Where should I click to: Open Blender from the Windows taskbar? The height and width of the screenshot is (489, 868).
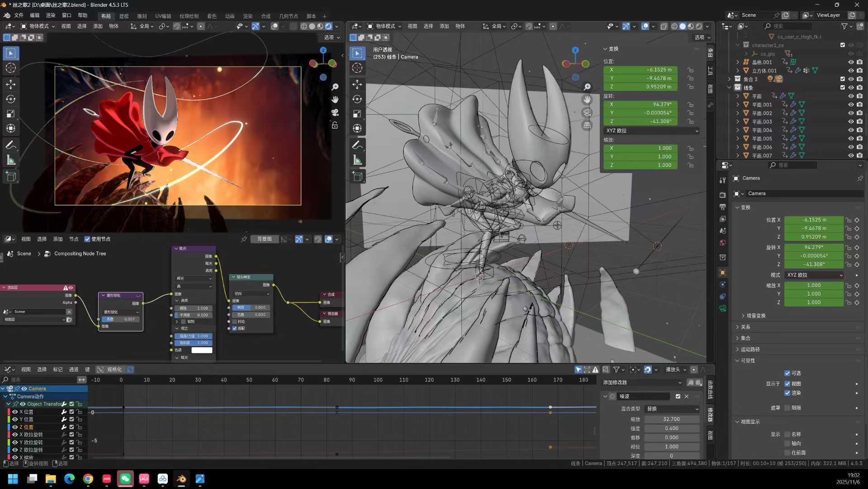pos(181,479)
